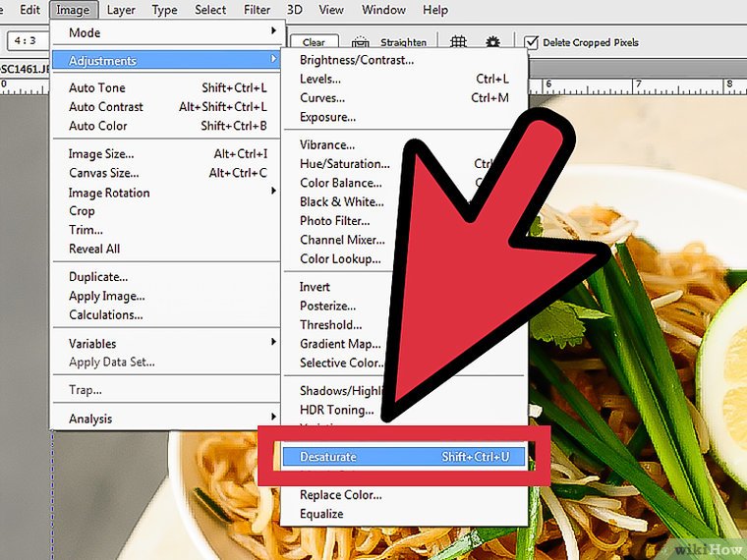Expand the Analysis submenu

click(x=166, y=419)
